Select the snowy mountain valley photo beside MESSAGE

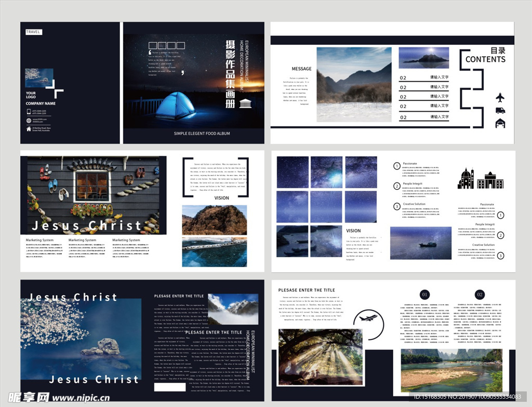tap(354, 85)
